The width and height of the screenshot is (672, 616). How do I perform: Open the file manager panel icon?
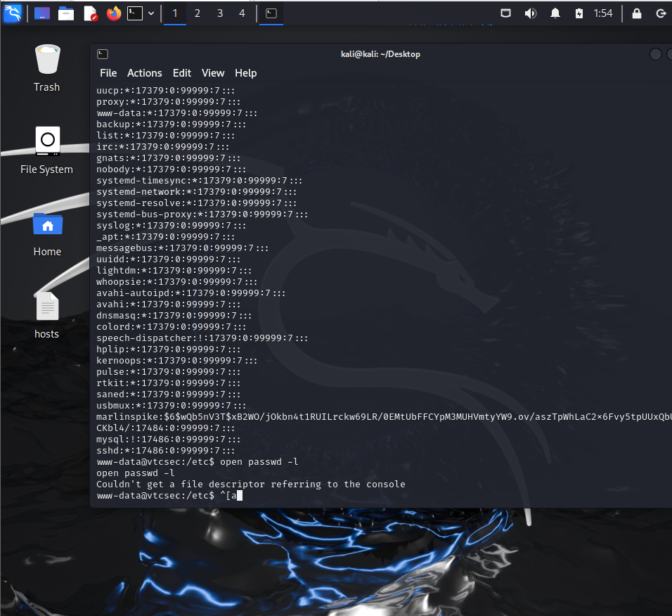click(66, 14)
